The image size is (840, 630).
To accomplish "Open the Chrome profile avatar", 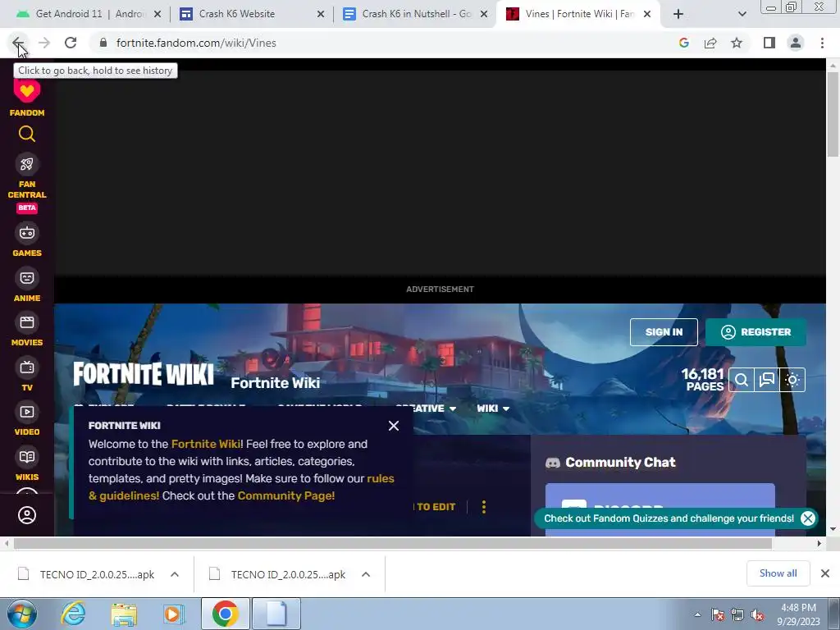I will (796, 43).
